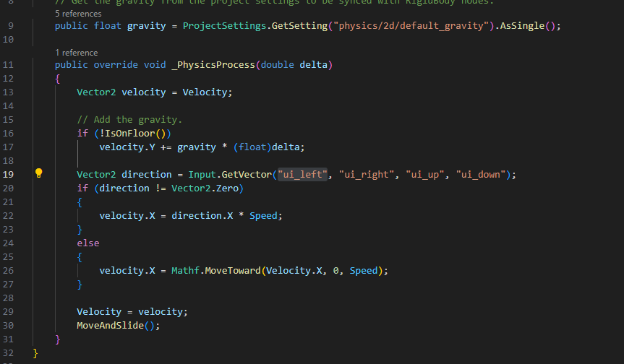Viewport: 624px width, 364px height.
Task: Click "physics/2d/default_gravity" string
Action: coord(411,26)
